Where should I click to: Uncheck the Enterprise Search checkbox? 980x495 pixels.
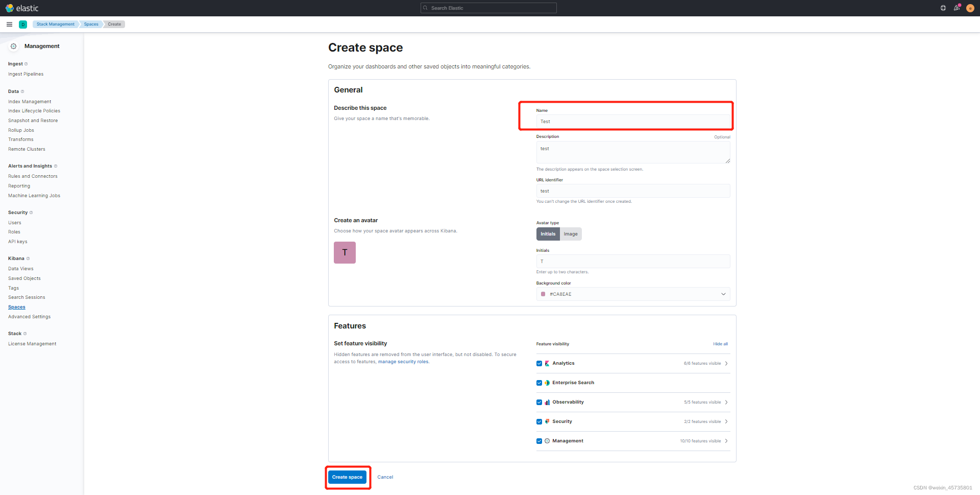(x=539, y=383)
